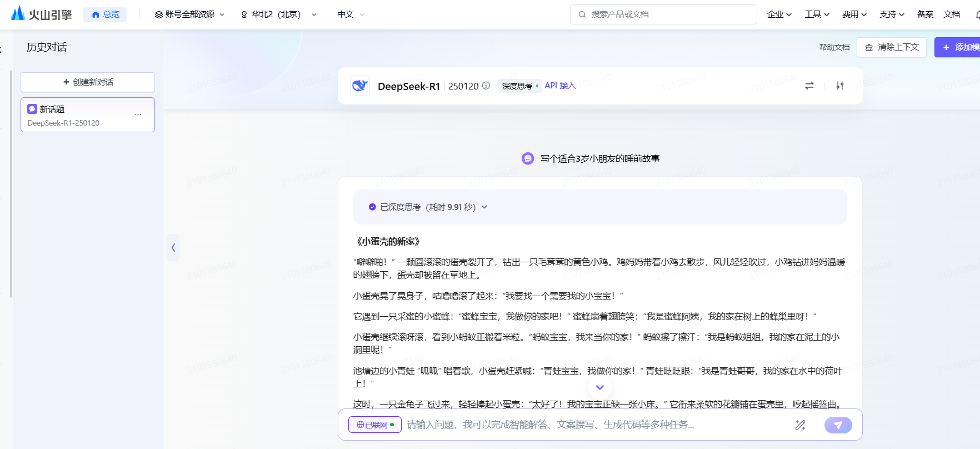The height and width of the screenshot is (449, 980).
Task: Click the Volcano Engine (火山引擎) logo
Action: (42, 14)
